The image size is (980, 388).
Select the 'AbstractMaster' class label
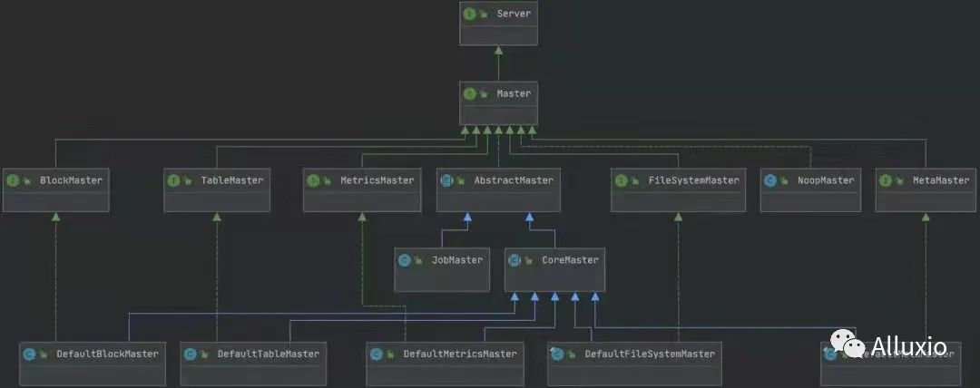(x=513, y=180)
